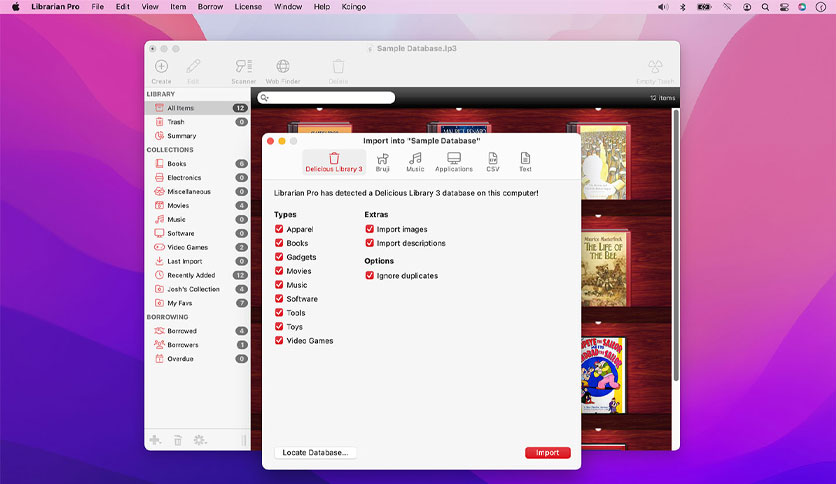The height and width of the screenshot is (484, 836).
Task: Show Borrowers in the sidebar
Action: [198, 345]
